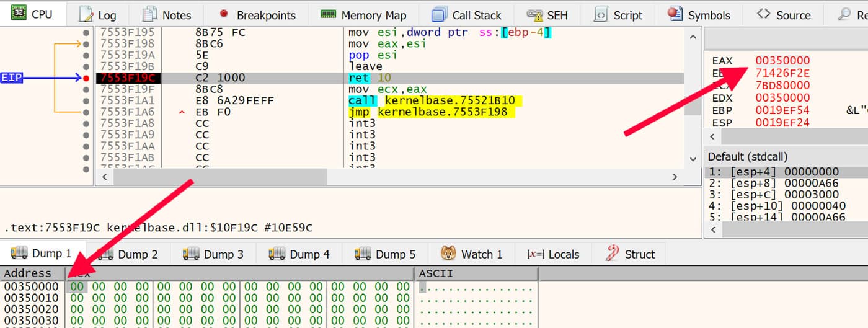Click dump row address 00350020

pyautogui.click(x=31, y=309)
